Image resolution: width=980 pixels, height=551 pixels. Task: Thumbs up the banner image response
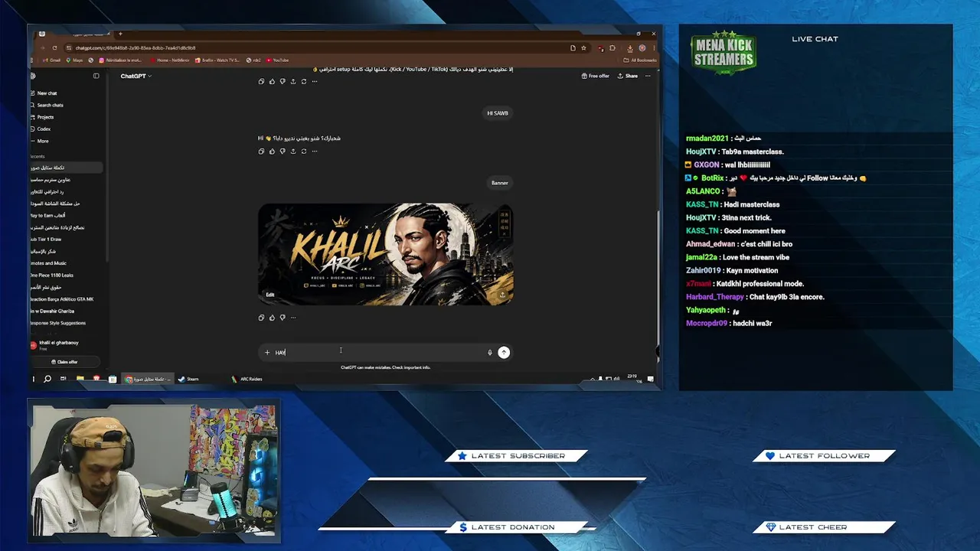click(x=272, y=318)
